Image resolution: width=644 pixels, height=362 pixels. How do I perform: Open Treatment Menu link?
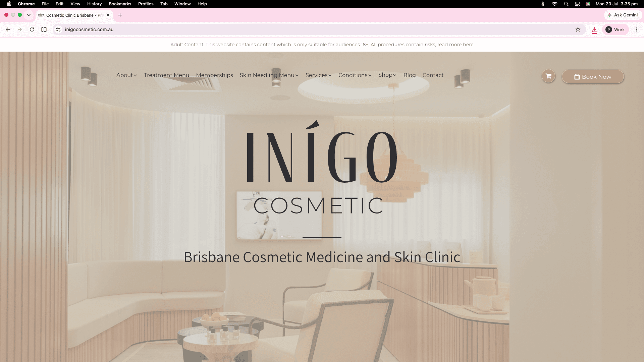166,75
